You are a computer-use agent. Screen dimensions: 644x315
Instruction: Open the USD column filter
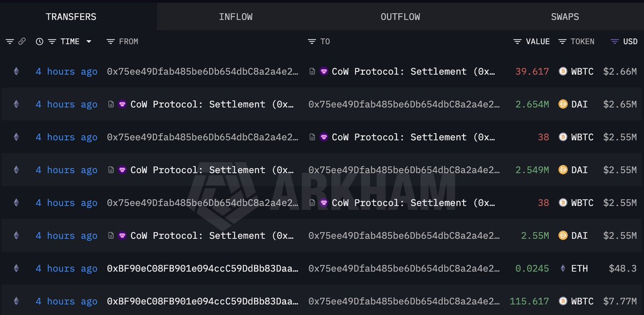(x=615, y=41)
